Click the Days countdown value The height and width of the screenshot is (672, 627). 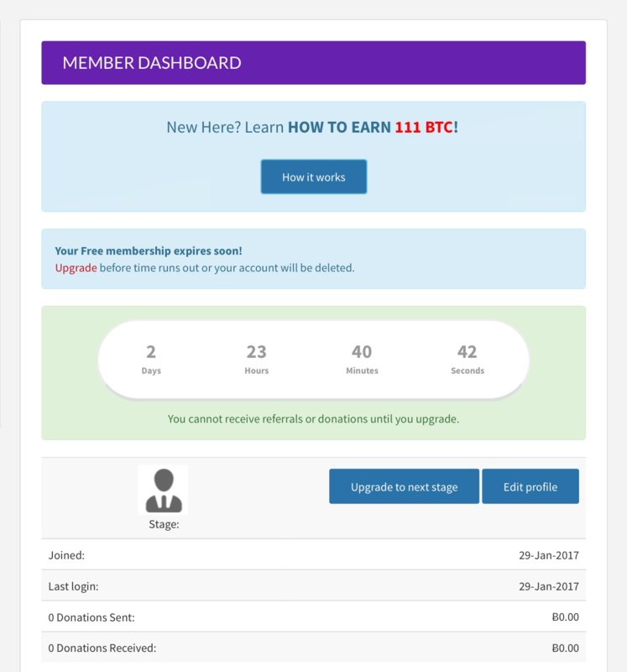pos(151,352)
